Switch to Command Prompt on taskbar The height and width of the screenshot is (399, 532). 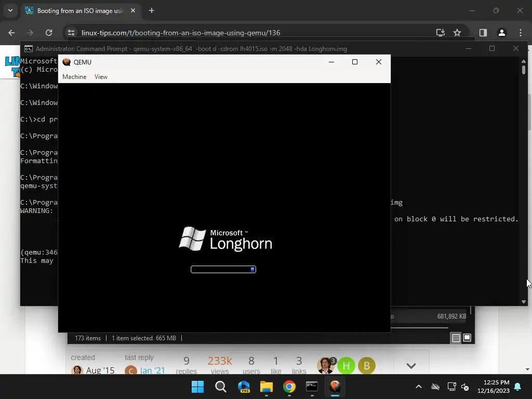point(312,387)
